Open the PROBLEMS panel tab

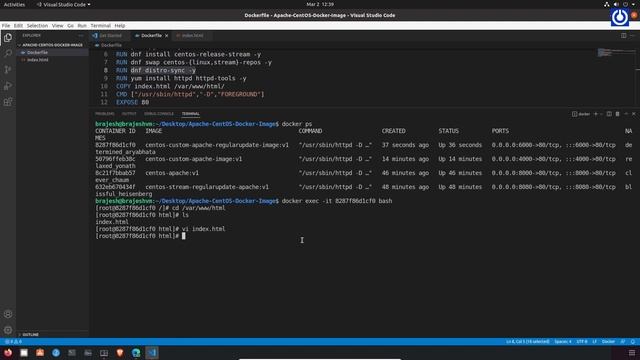pos(104,114)
